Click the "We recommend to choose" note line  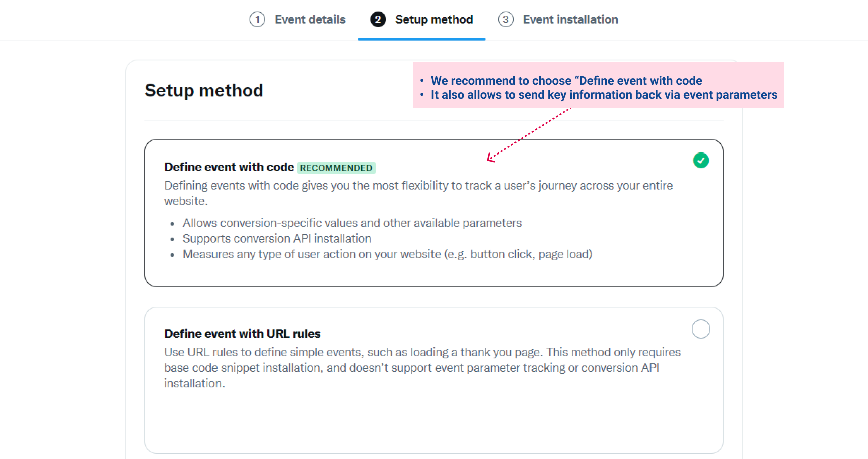(x=566, y=81)
